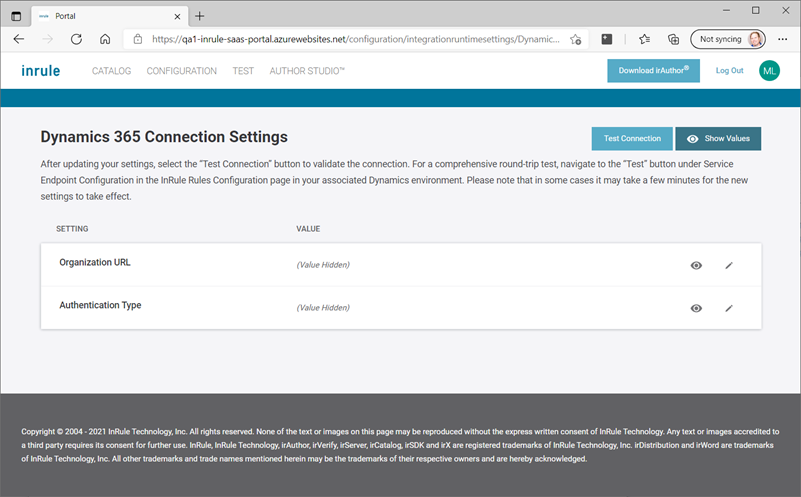Image resolution: width=801 pixels, height=497 pixels.
Task: Reveal the Organization URL value
Action: pyautogui.click(x=696, y=265)
